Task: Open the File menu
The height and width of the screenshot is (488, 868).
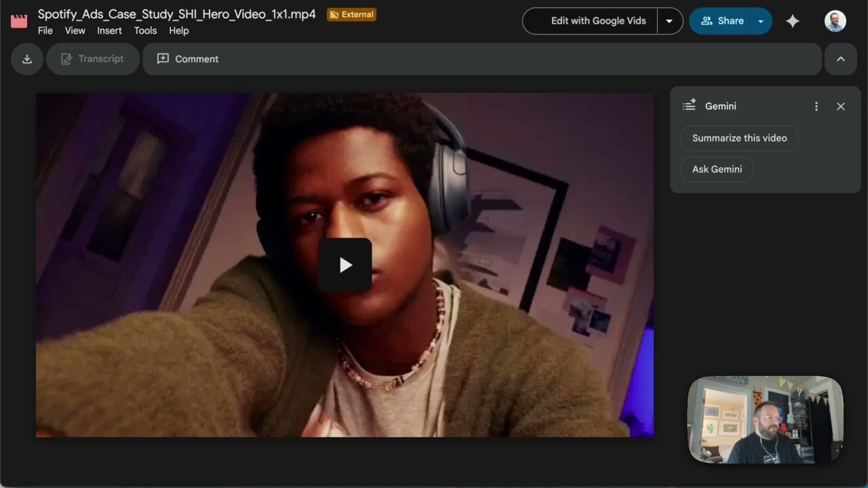Action: 45,30
